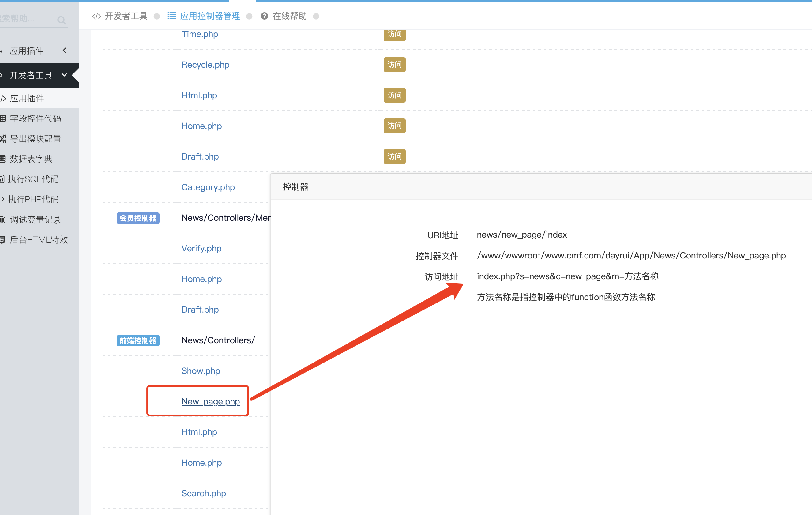This screenshot has width=812, height=515.
Task: Close the 在线帮助 tab via its dot
Action: tap(316, 16)
